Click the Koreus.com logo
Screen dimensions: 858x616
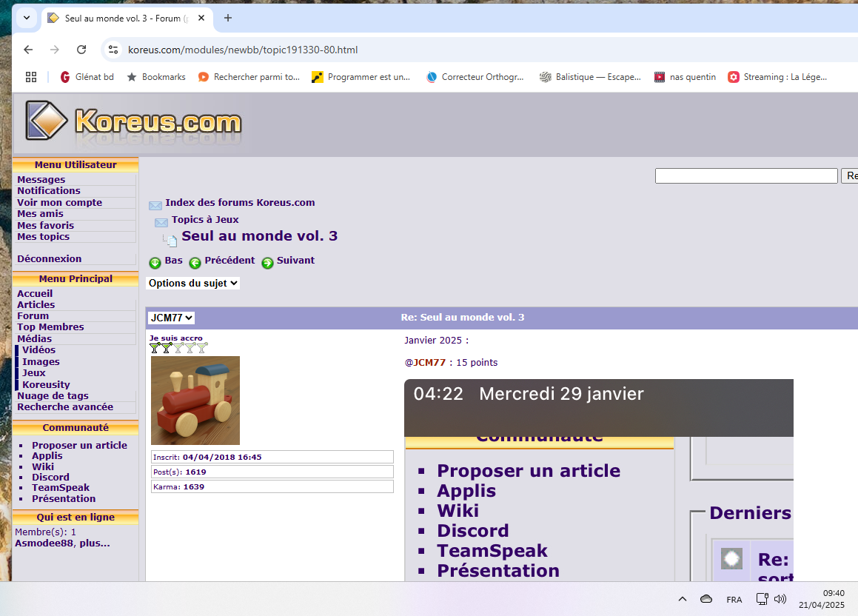click(134, 122)
